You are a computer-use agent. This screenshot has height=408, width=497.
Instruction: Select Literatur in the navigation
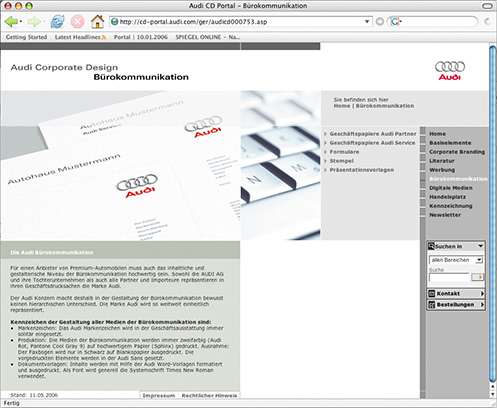pos(442,161)
